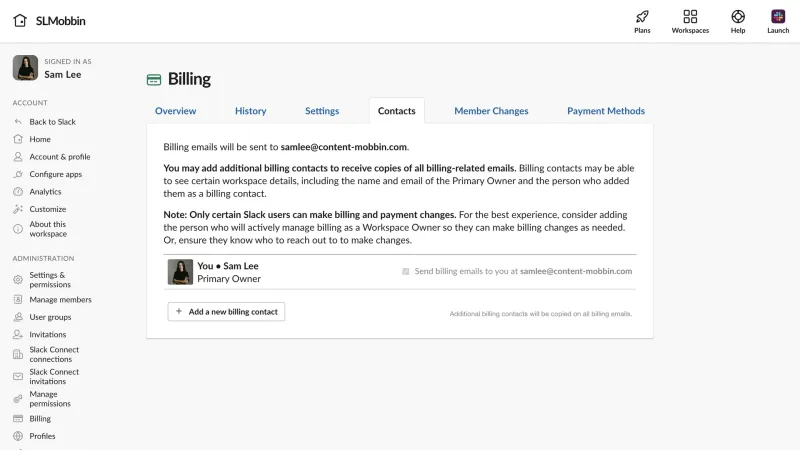The image size is (800, 450).
Task: Open the Manage permissions link
Action: (50, 398)
